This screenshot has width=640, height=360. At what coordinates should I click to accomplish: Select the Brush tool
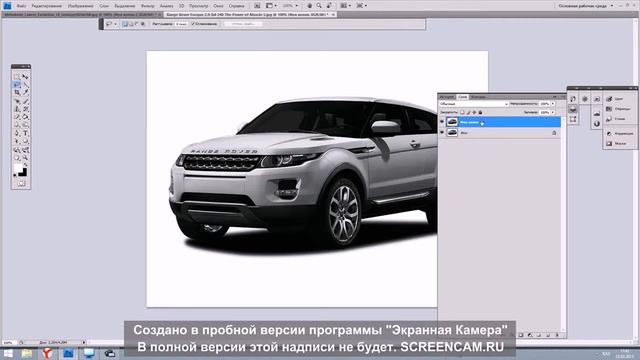pyautogui.click(x=25, y=101)
